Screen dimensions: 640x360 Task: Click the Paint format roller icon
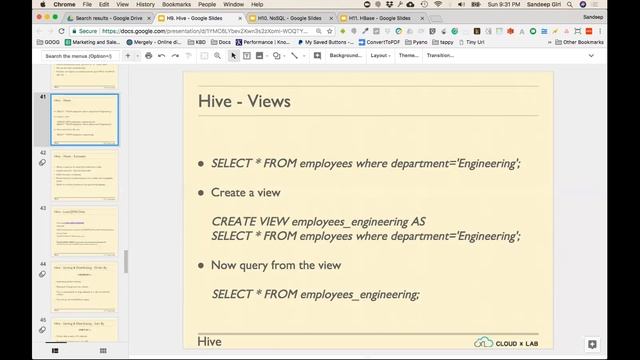[x=189, y=56]
